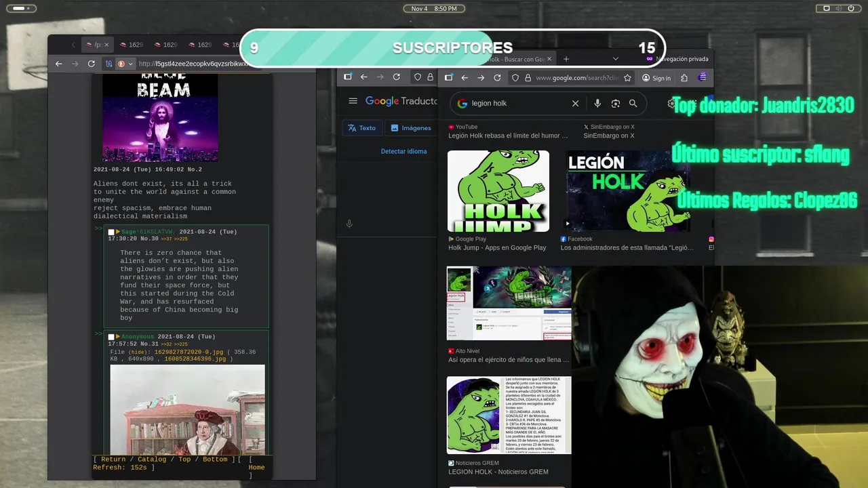868x488 pixels.
Task: Follow the >>32 reply link on post No.31
Action: tap(166, 344)
